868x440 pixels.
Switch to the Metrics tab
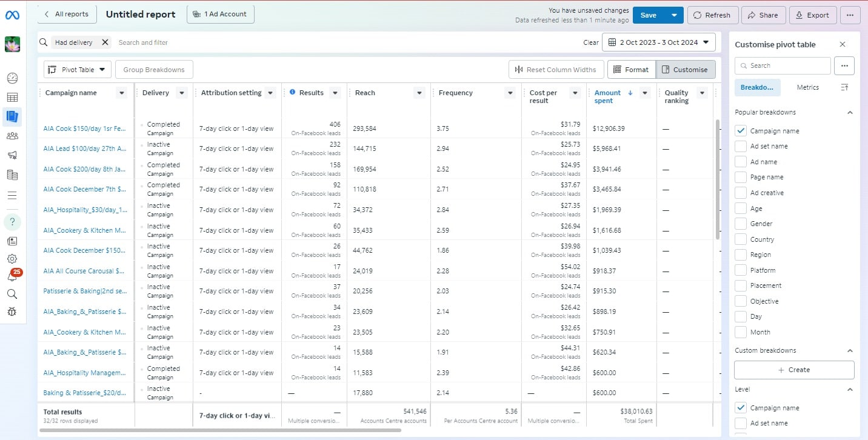[x=807, y=87]
